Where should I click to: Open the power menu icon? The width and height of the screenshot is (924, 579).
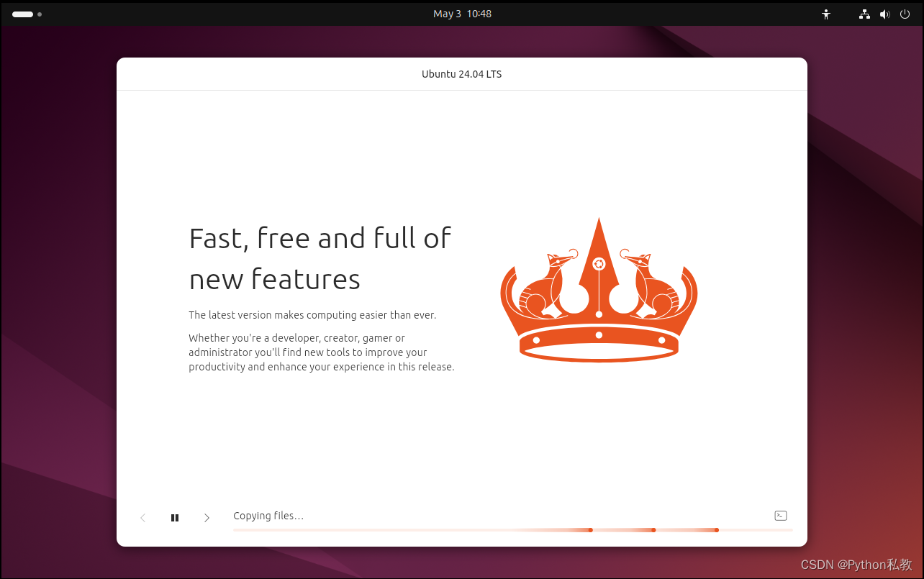coord(905,14)
